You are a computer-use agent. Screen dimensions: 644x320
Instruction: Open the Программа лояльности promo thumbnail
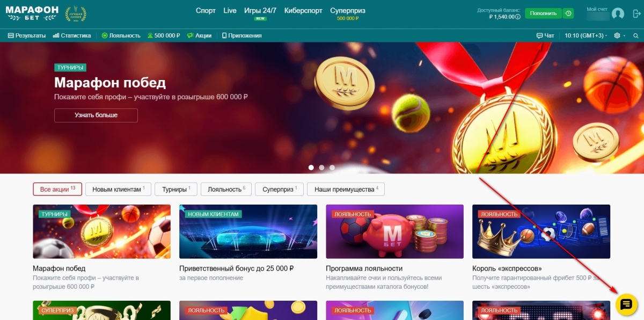394,231
